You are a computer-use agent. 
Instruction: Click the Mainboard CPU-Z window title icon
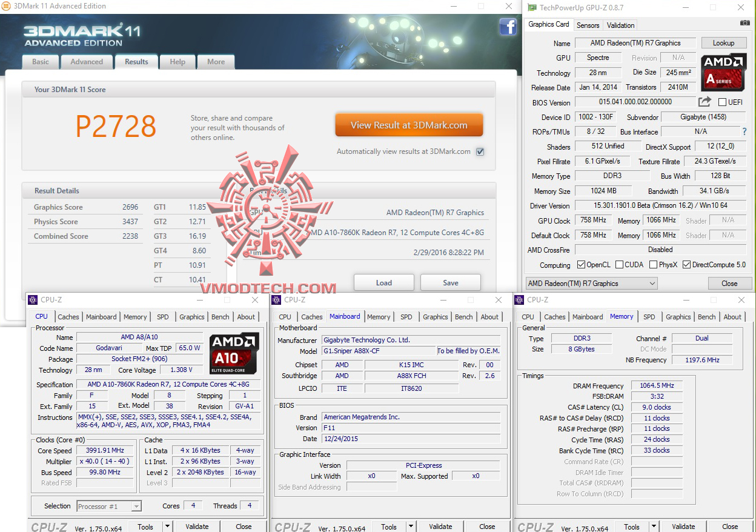(x=277, y=299)
